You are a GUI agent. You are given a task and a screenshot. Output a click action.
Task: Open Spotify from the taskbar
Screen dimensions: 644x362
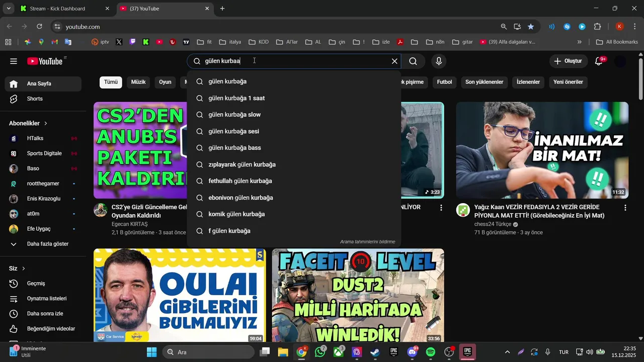coord(431,352)
